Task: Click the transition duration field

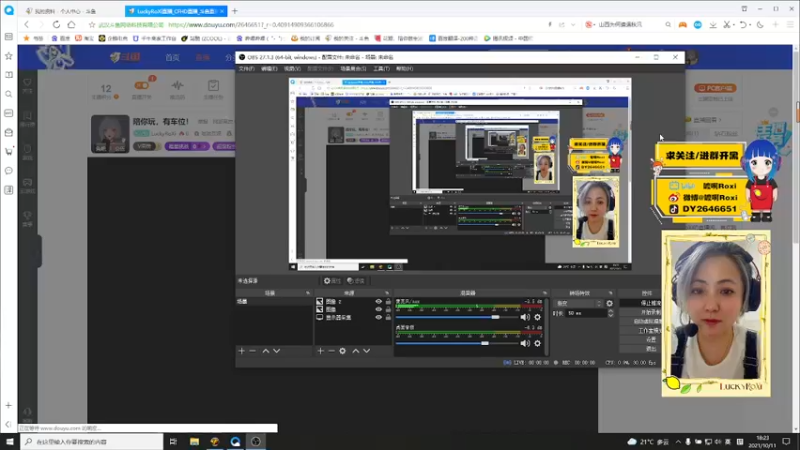Action: pos(587,313)
